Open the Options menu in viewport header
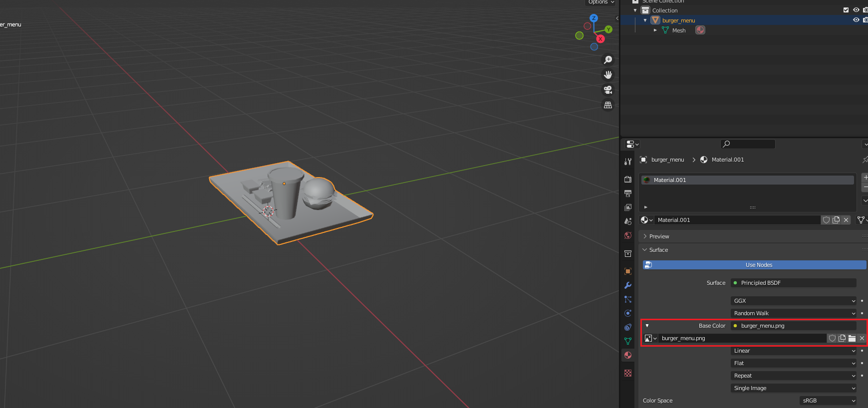 pyautogui.click(x=601, y=2)
